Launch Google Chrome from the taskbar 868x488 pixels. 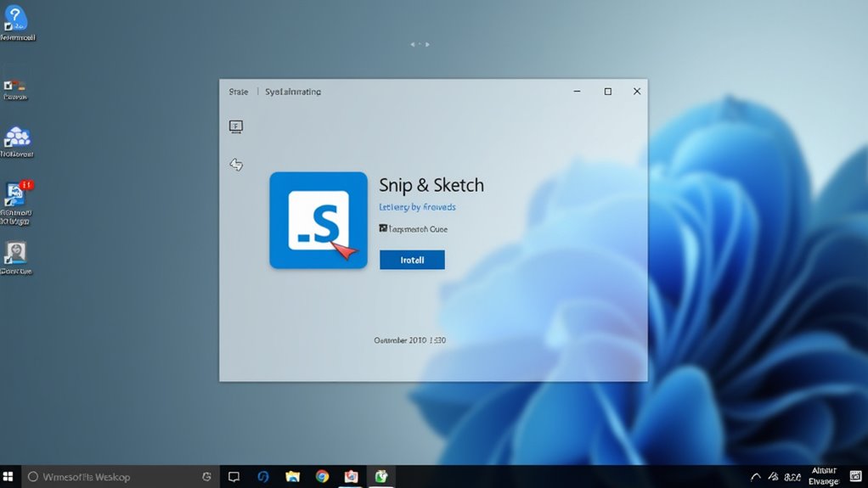click(x=322, y=476)
